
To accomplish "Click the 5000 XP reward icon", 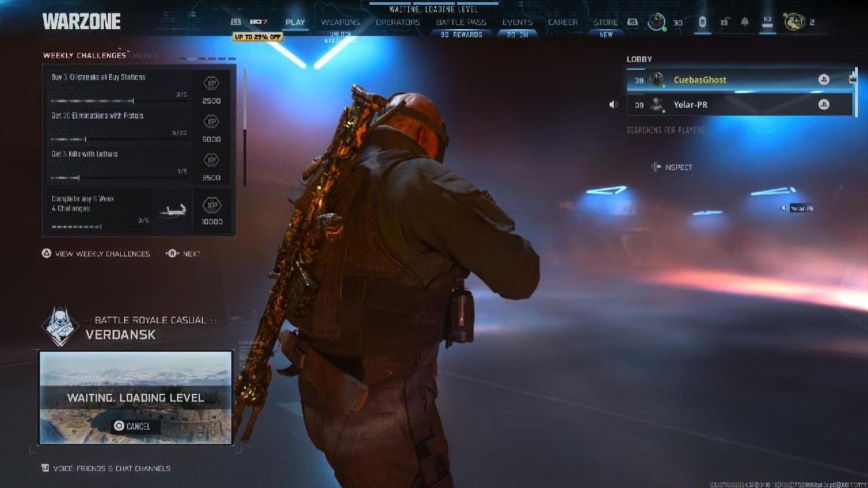I will (212, 121).
